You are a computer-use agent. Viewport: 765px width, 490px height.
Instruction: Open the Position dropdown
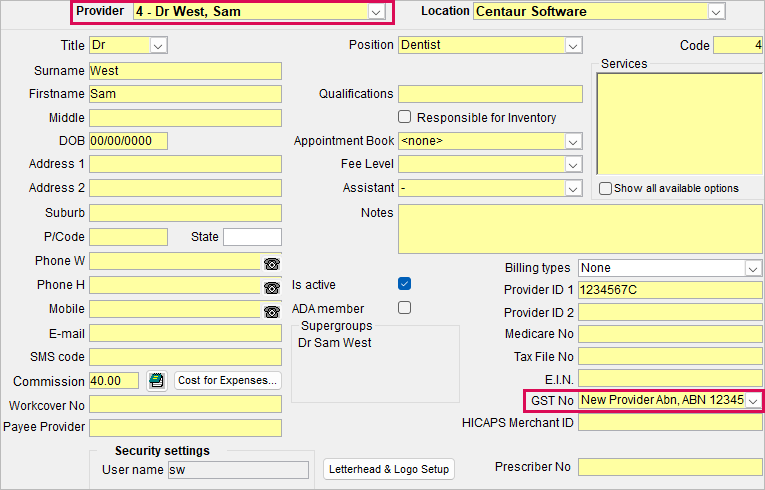coord(573,45)
